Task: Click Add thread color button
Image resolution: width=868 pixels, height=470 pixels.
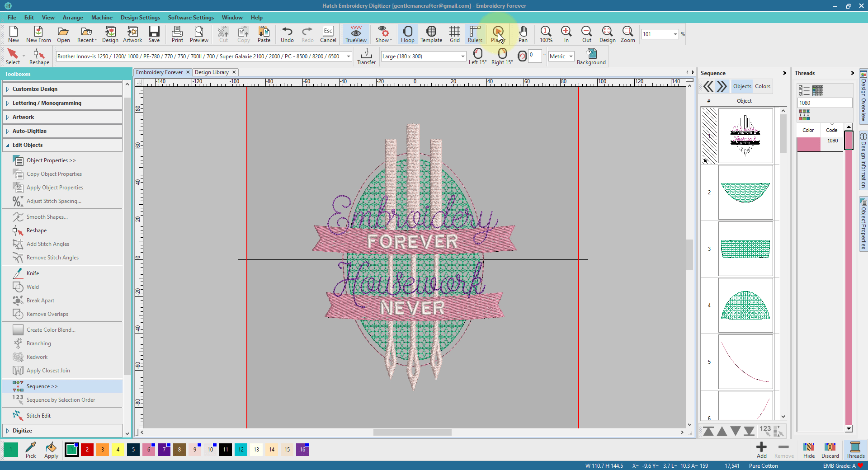Action: point(761,450)
